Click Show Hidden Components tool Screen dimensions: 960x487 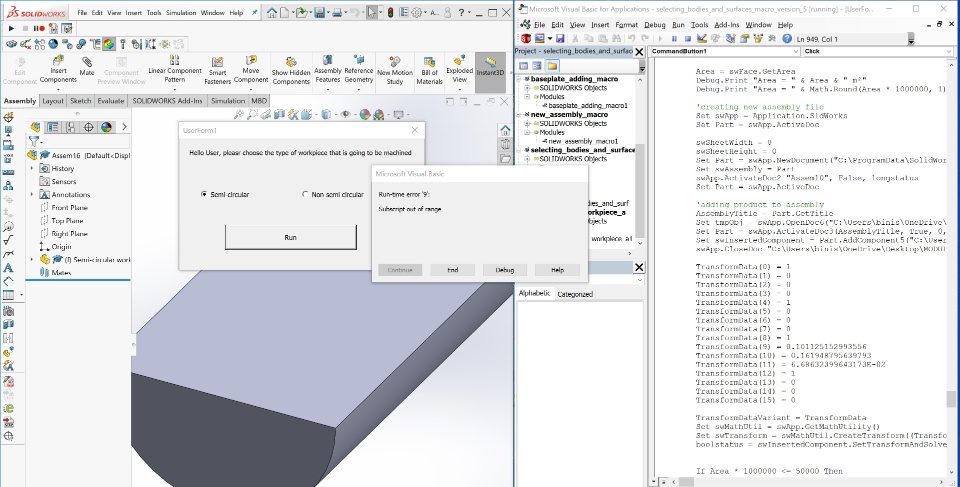coord(291,71)
